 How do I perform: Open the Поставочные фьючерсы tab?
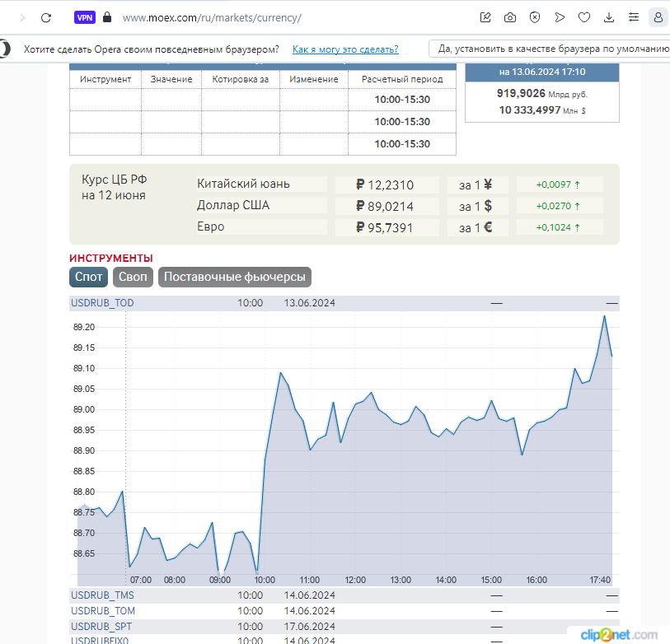(236, 278)
